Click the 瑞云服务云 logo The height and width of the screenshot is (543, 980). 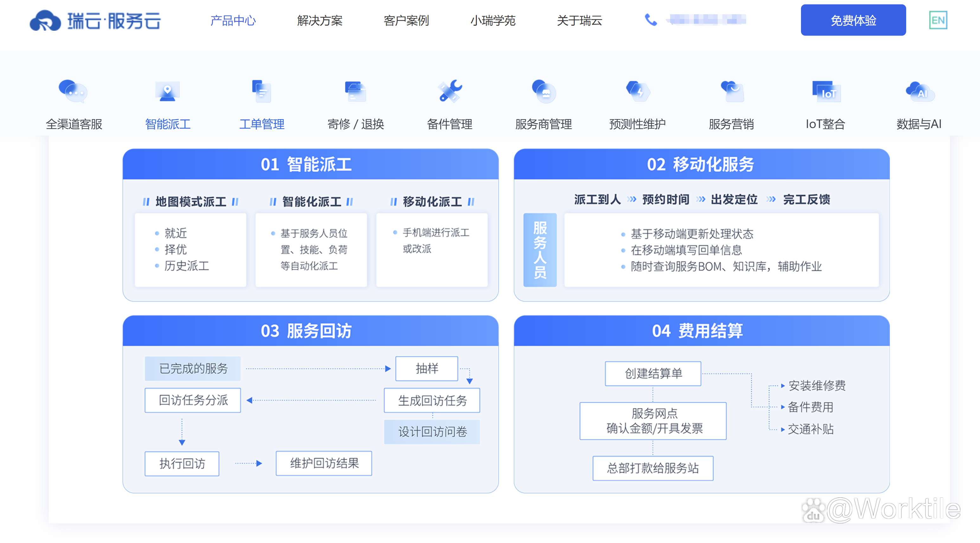[x=95, y=21]
